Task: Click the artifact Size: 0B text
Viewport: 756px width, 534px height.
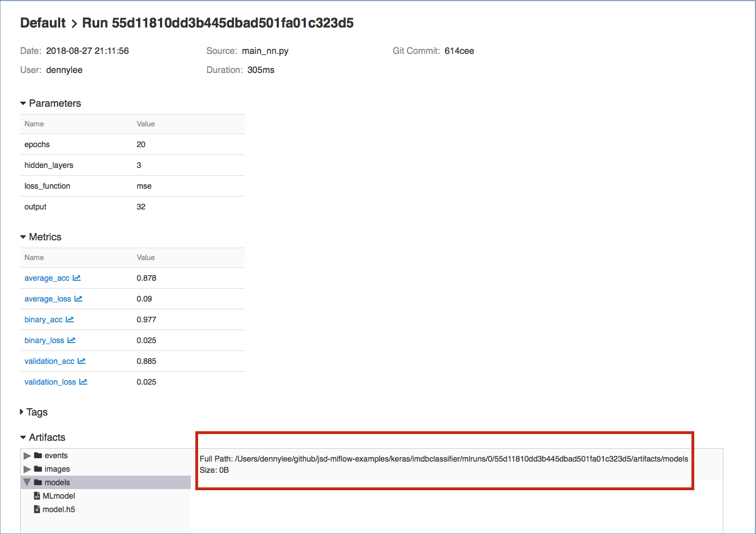Action: tap(214, 470)
